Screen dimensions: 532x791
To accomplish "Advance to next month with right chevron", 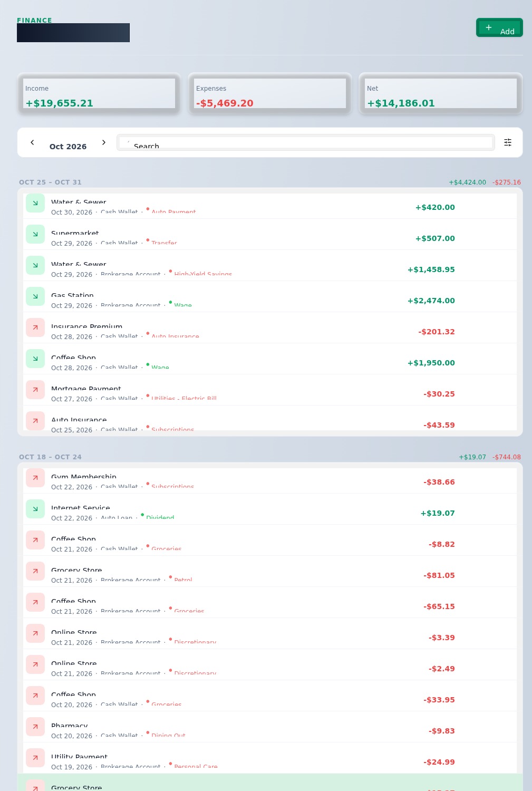I will [x=104, y=142].
